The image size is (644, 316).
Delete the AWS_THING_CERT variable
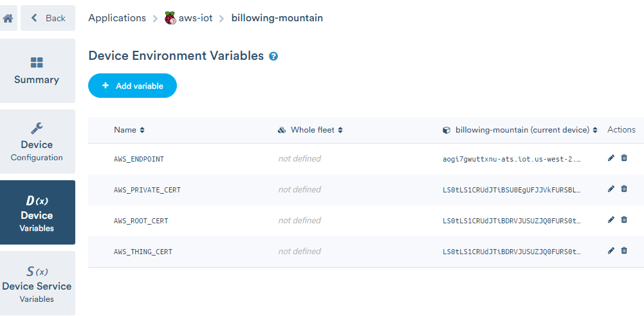point(624,251)
